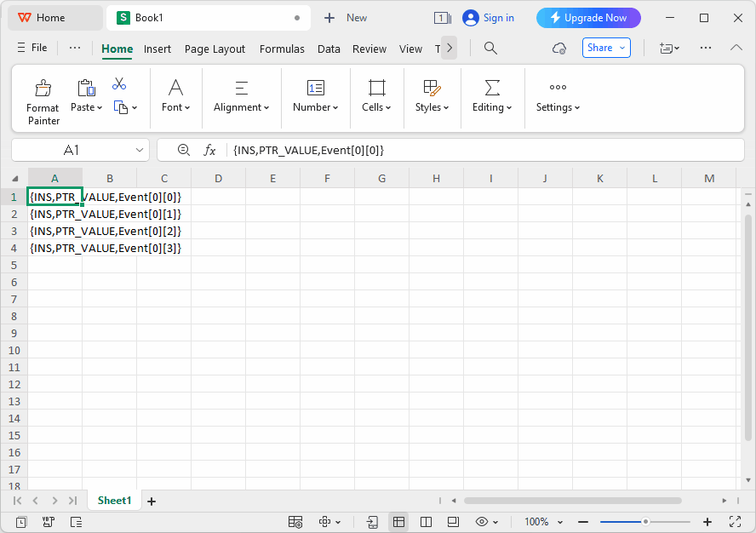Image resolution: width=756 pixels, height=533 pixels.
Task: Switch to Page Break Preview icon
Action: point(426,522)
